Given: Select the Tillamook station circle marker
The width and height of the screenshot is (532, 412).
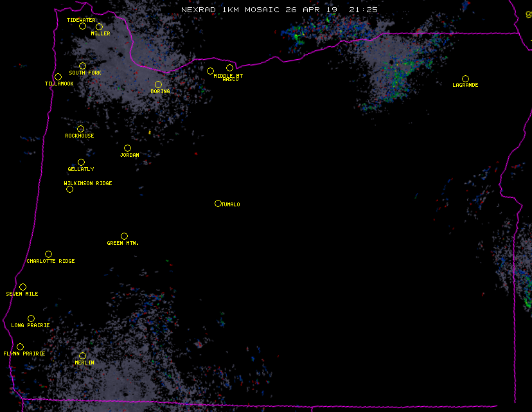Looking at the screenshot, I should [58, 77].
